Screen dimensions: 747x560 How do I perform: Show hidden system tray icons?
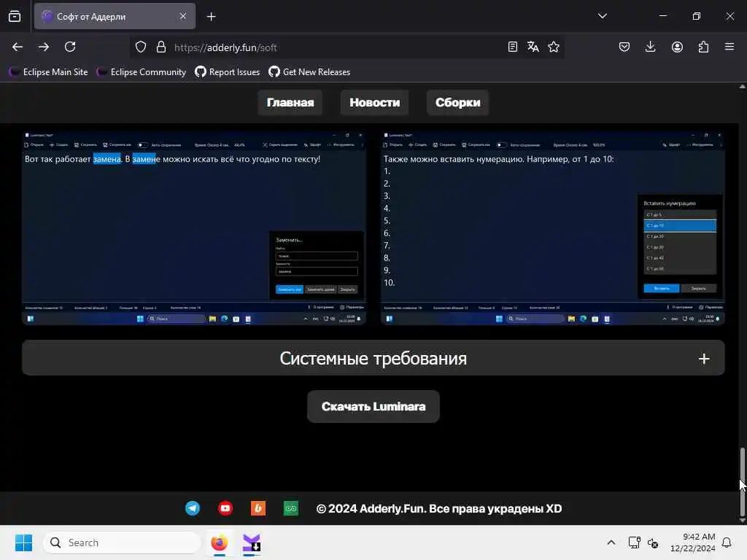click(611, 542)
